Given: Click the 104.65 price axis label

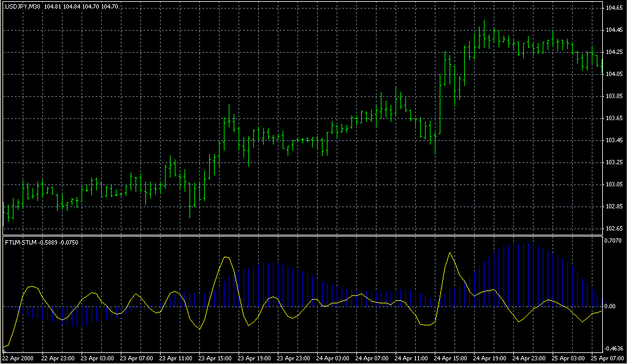Looking at the screenshot, I should (615, 8).
